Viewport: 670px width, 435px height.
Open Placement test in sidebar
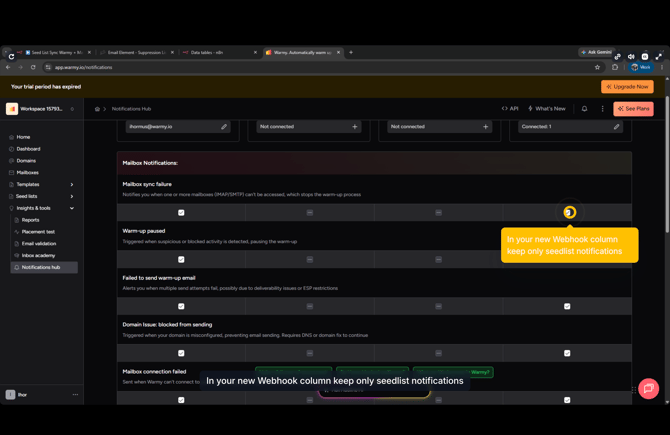[x=38, y=232]
